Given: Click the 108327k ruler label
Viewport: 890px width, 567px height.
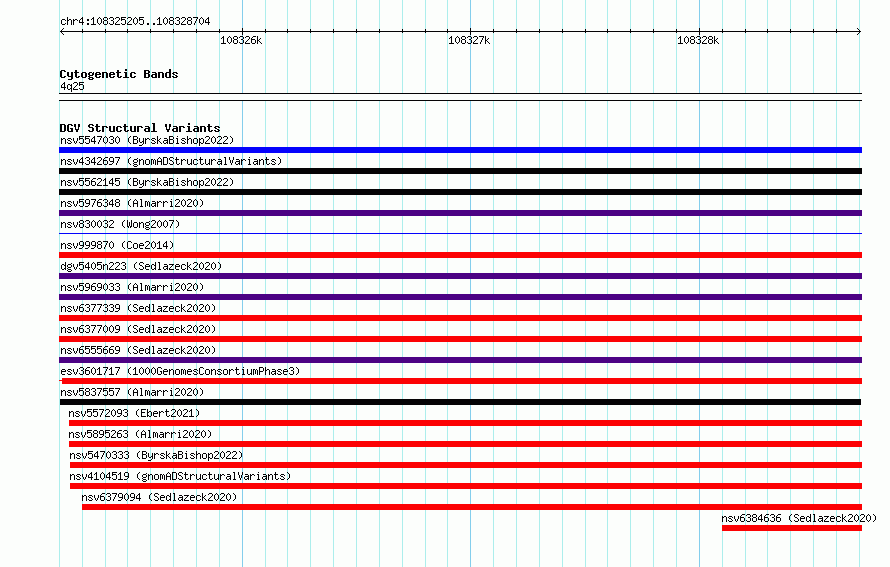Looking at the screenshot, I should pos(469,40).
